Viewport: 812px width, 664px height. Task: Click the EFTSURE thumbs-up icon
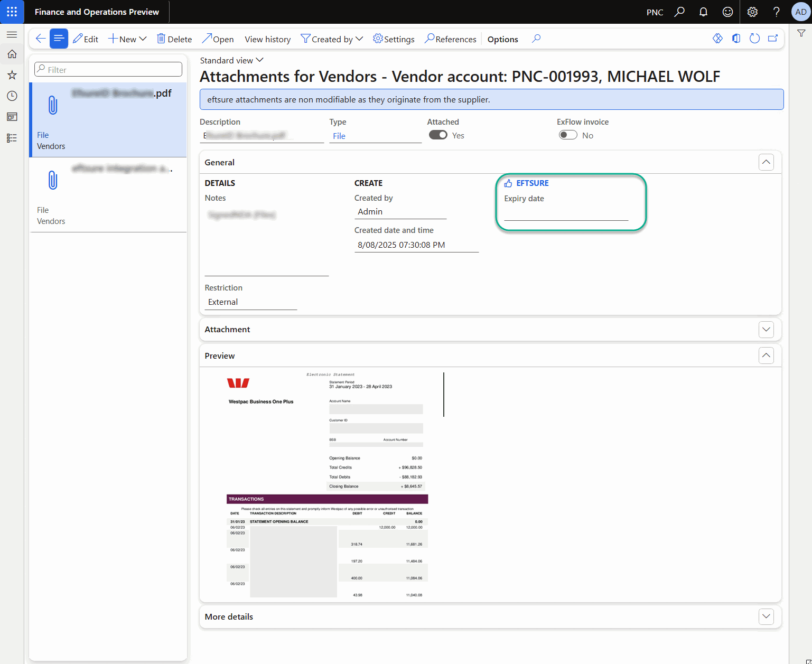(x=508, y=183)
